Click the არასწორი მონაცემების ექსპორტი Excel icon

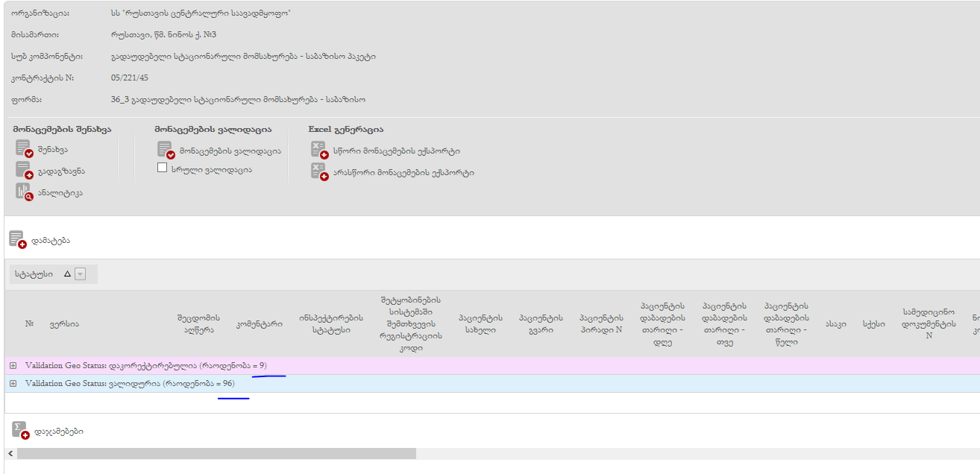pos(319,172)
